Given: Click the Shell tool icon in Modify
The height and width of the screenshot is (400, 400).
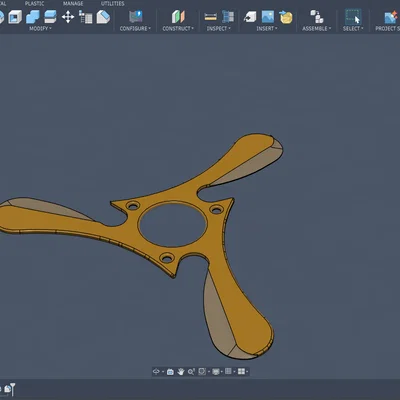Looking at the screenshot, I should [15, 17].
